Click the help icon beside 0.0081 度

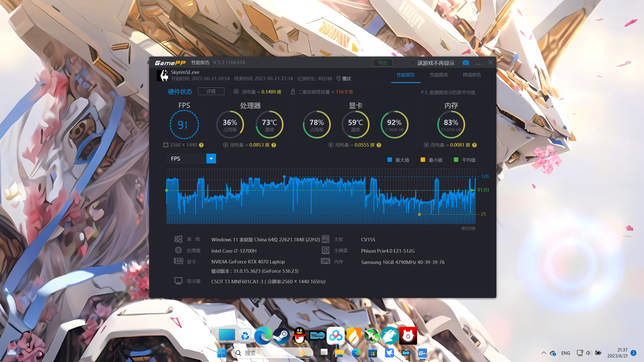pyautogui.click(x=474, y=145)
